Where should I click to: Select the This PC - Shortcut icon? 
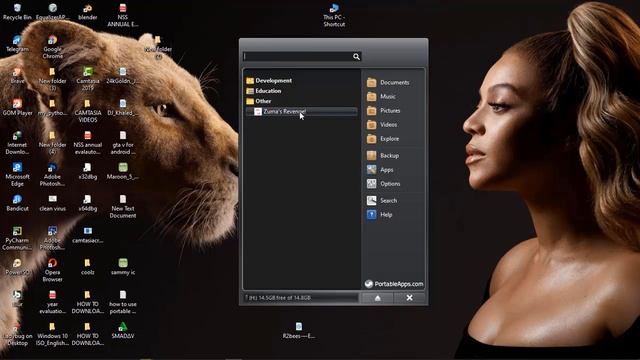coord(334,15)
